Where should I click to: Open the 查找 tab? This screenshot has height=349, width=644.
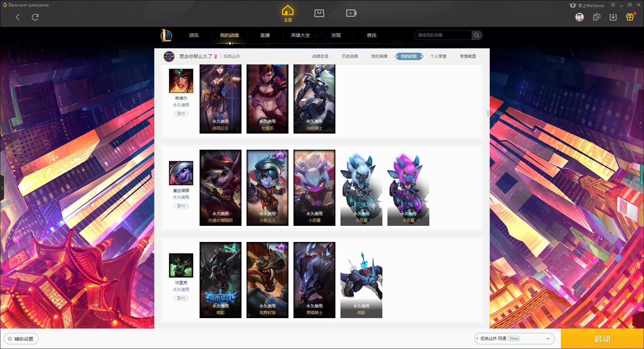[372, 35]
